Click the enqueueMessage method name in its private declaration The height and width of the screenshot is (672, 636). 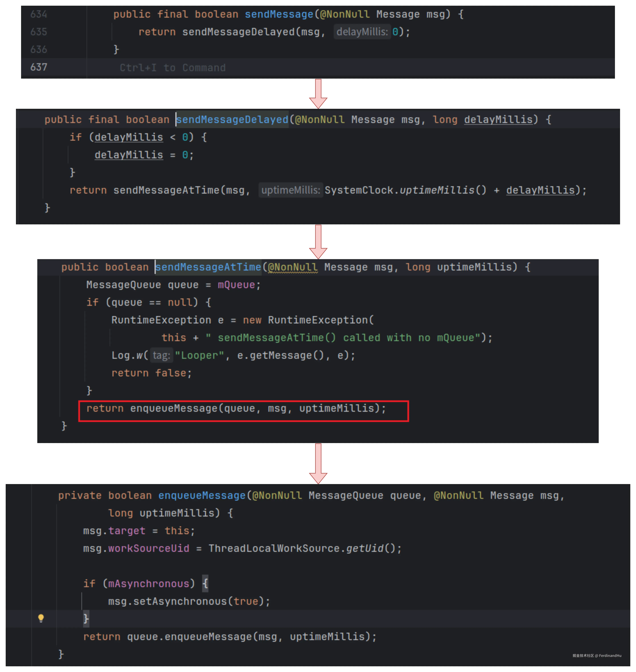click(x=202, y=495)
